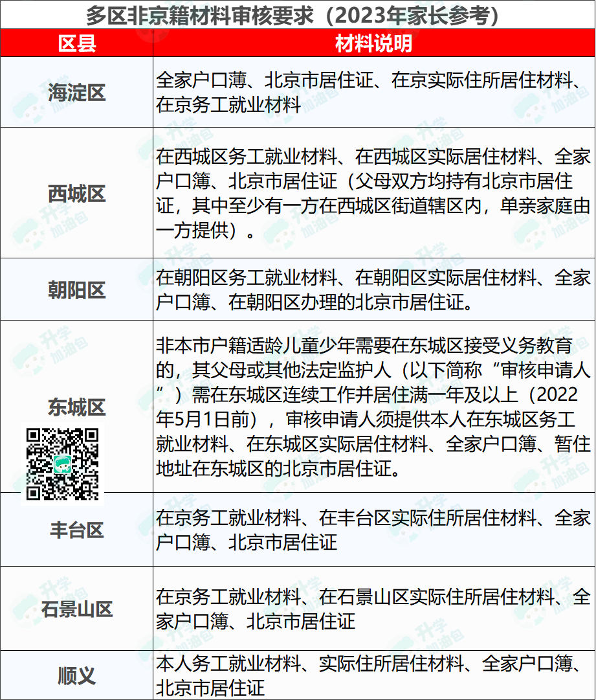The image size is (596, 700).
Task: Select the 海淀区 district cell
Action: click(x=77, y=93)
